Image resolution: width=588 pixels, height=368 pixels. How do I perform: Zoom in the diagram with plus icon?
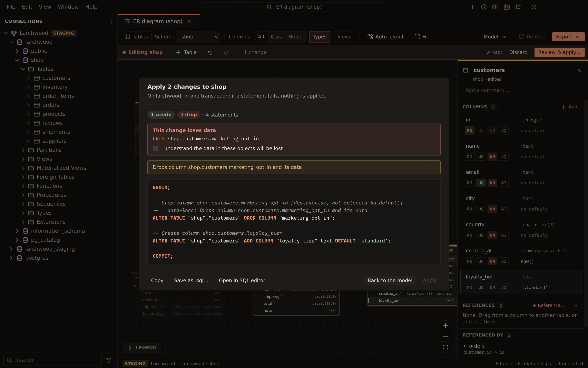(x=445, y=326)
